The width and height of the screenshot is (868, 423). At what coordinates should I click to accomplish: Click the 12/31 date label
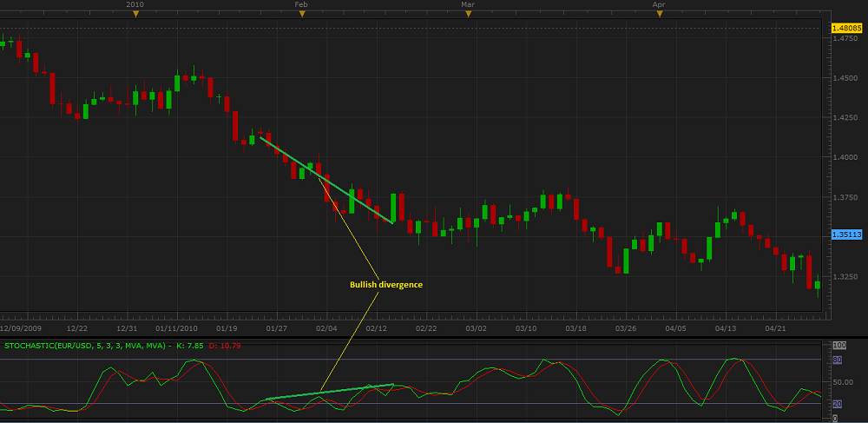coord(127,328)
